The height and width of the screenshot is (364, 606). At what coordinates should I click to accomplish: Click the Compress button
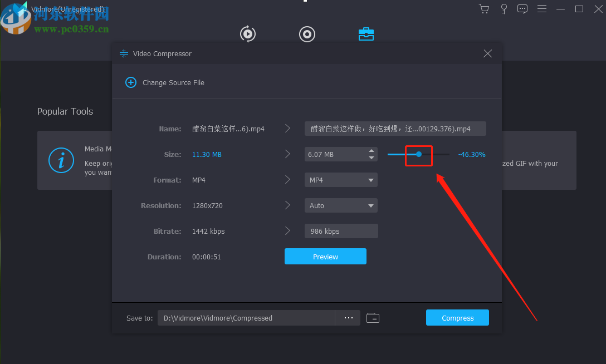point(457,318)
